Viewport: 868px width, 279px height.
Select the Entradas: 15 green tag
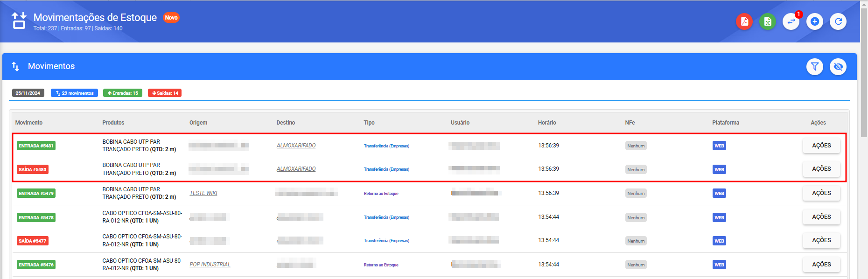(x=123, y=93)
